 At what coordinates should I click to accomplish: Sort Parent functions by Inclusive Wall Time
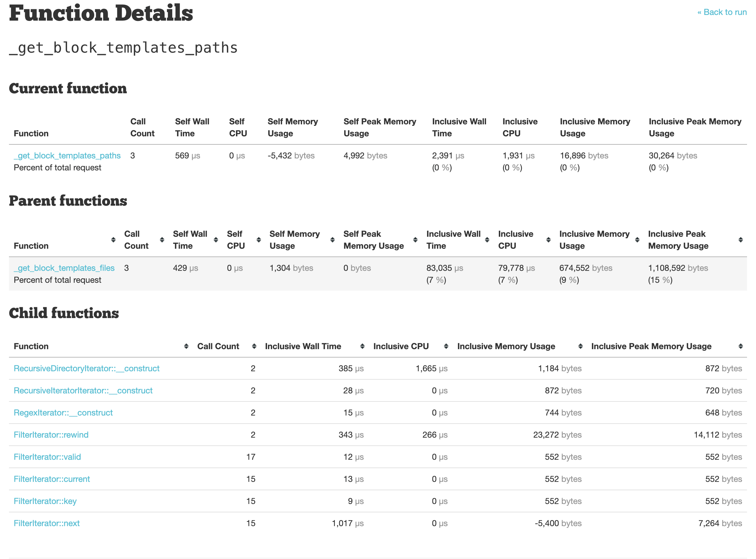point(453,240)
